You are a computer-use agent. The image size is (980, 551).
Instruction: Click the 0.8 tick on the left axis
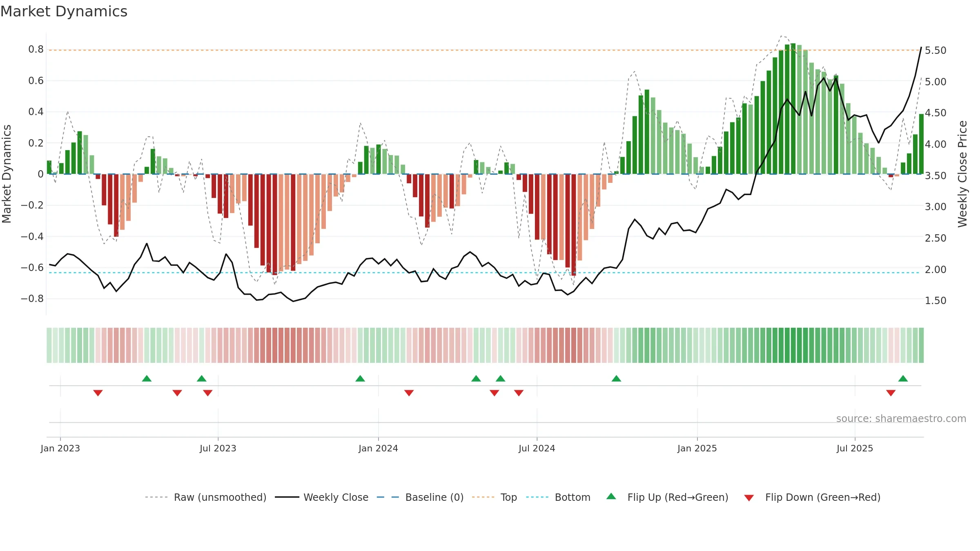point(36,49)
